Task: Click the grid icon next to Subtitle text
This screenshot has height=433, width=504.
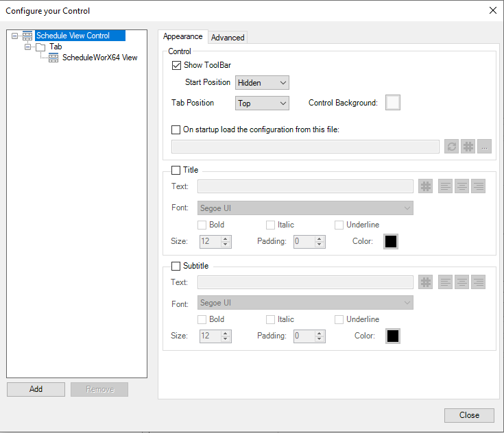Action: click(426, 282)
